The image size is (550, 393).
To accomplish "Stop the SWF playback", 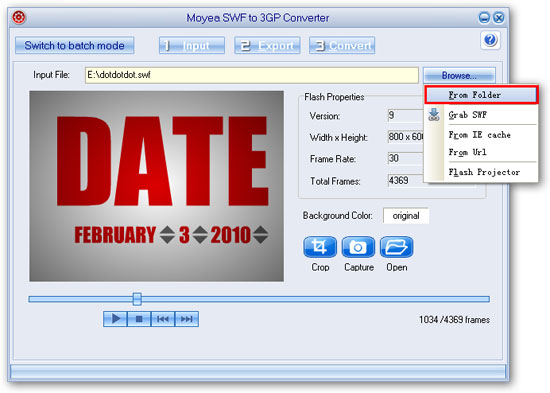I will coord(139,319).
